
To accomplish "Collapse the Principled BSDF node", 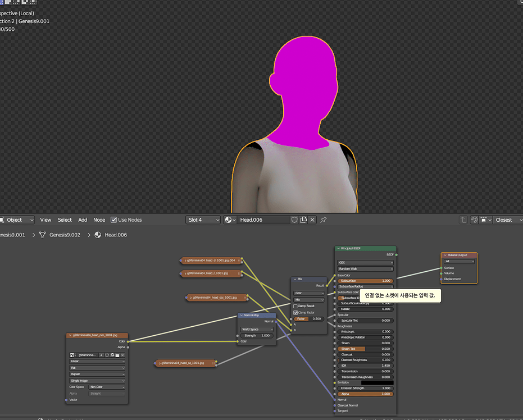I will click(338, 249).
